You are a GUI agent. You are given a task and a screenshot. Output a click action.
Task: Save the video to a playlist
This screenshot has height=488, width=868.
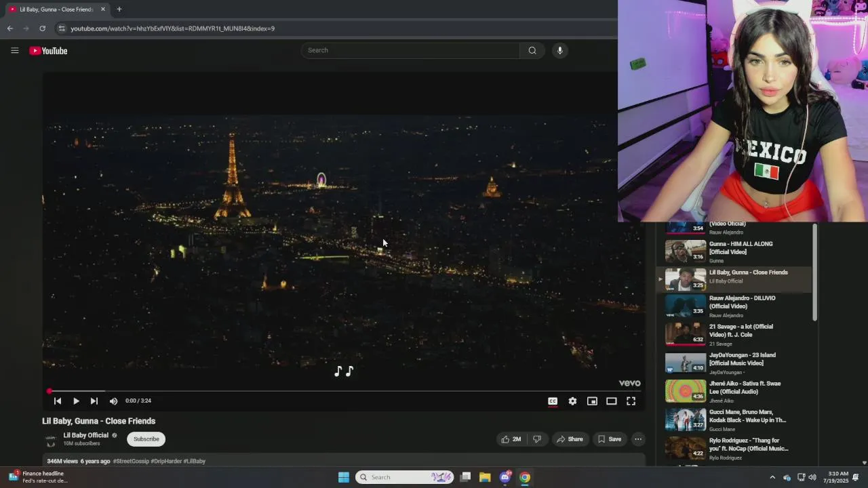609,439
